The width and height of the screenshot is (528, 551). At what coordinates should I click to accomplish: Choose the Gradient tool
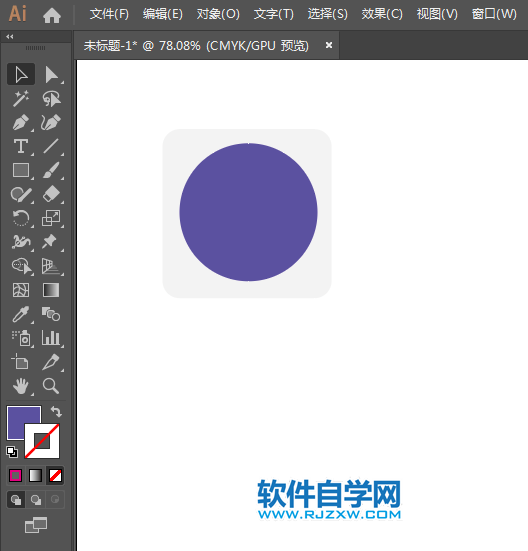tap(51, 290)
